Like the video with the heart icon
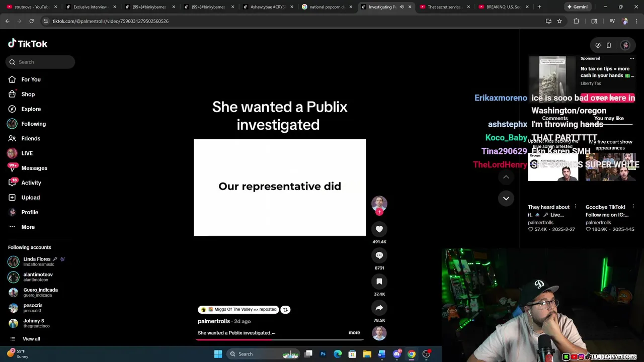 point(379,229)
